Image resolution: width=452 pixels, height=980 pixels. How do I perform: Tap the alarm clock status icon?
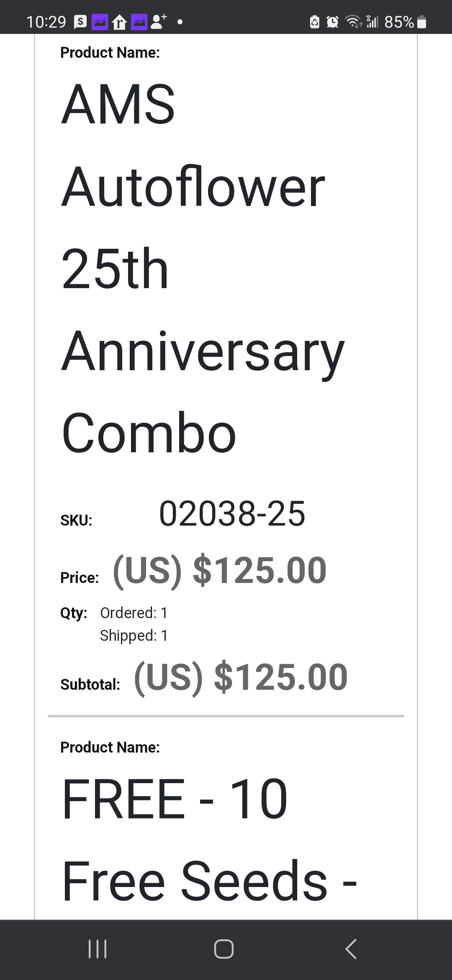[x=332, y=22]
